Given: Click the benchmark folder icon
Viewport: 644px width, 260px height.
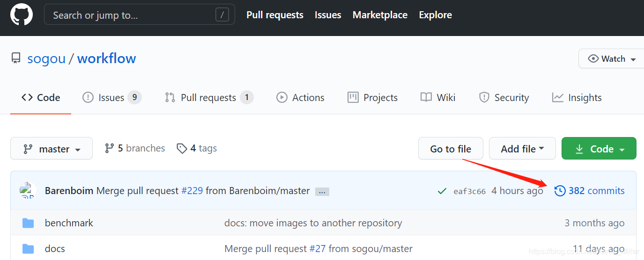Looking at the screenshot, I should [28, 223].
